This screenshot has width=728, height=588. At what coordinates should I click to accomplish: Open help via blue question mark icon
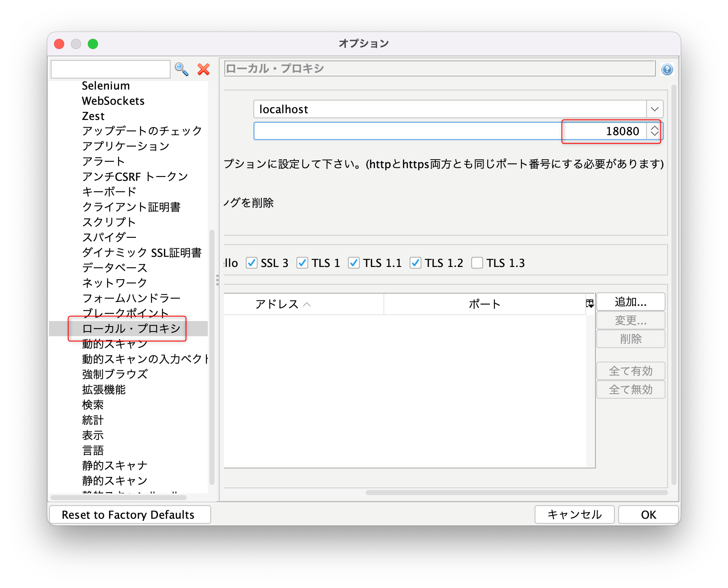(667, 69)
